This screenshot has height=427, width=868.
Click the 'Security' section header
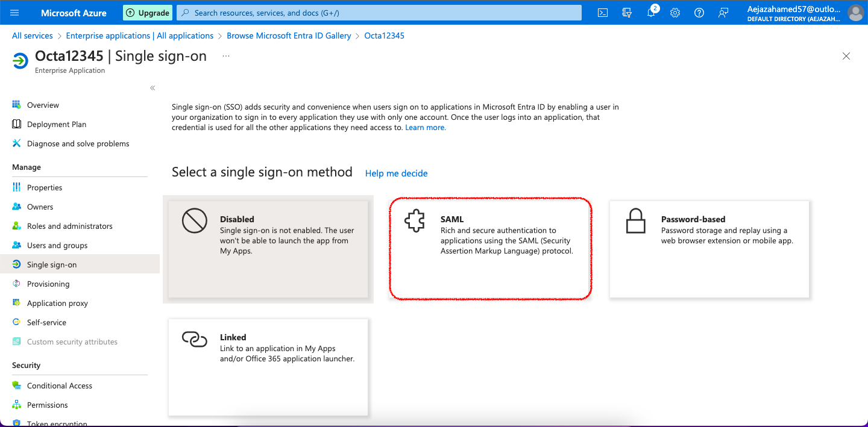click(x=27, y=366)
